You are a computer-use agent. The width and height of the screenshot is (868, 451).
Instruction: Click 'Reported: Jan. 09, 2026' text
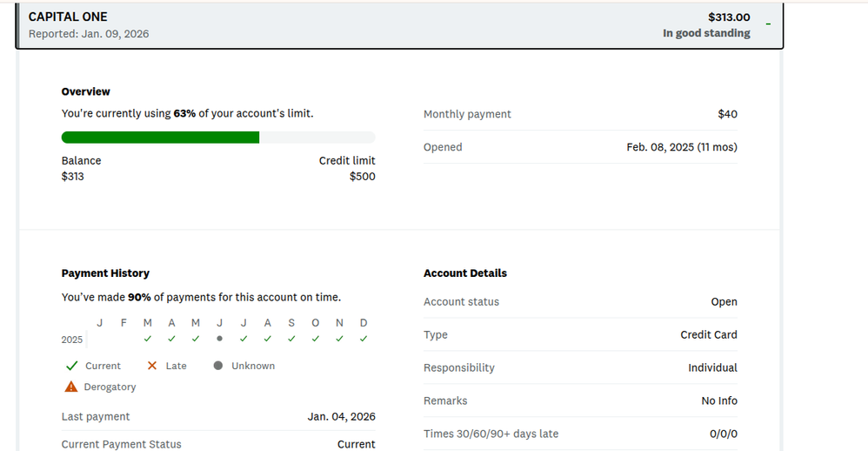coord(89,34)
